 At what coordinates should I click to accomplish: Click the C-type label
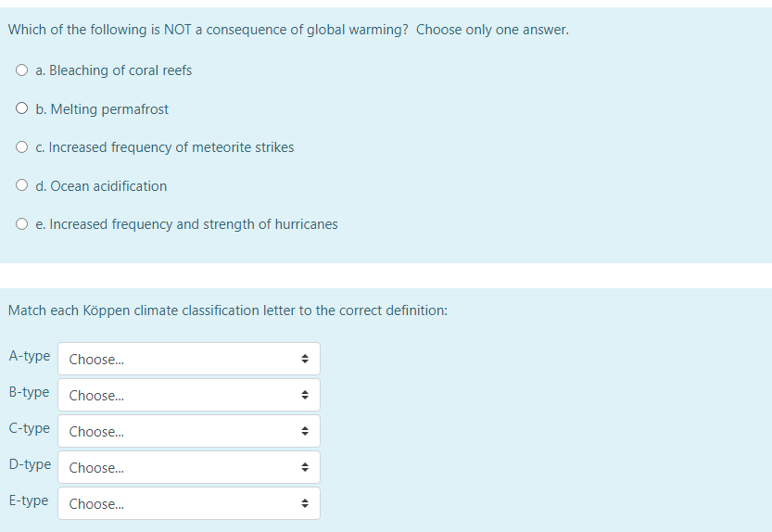tap(29, 428)
